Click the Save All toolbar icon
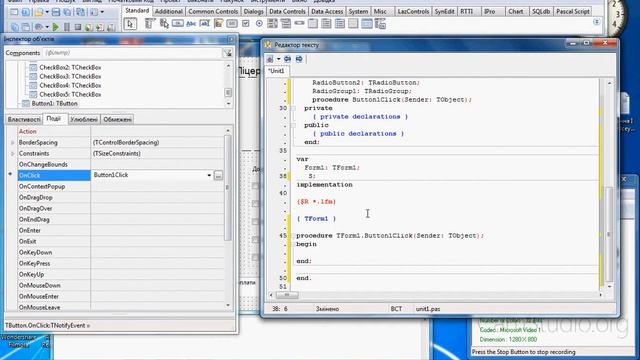Image resolution: width=640 pixels, height=360 pixels. coord(67,12)
